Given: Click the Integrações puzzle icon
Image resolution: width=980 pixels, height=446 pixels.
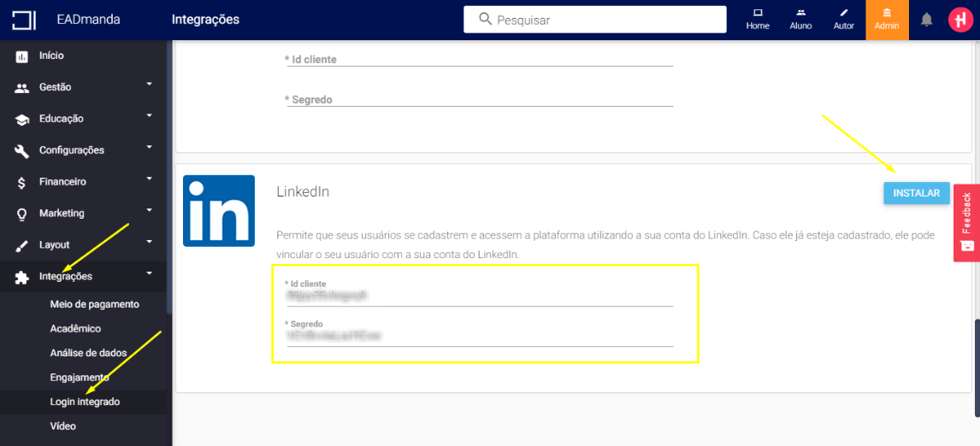Looking at the screenshot, I should [22, 278].
